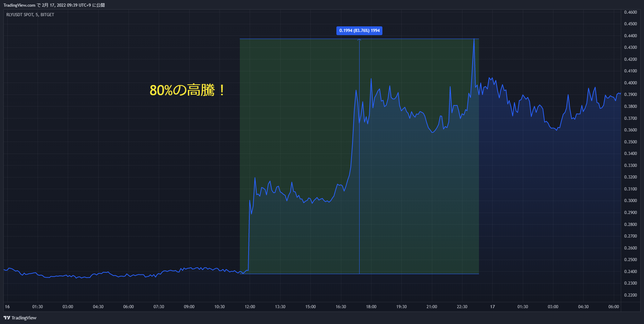This screenshot has height=324, width=644.
Task: Click the 0.3300 price axis label
Action: pos(630,166)
